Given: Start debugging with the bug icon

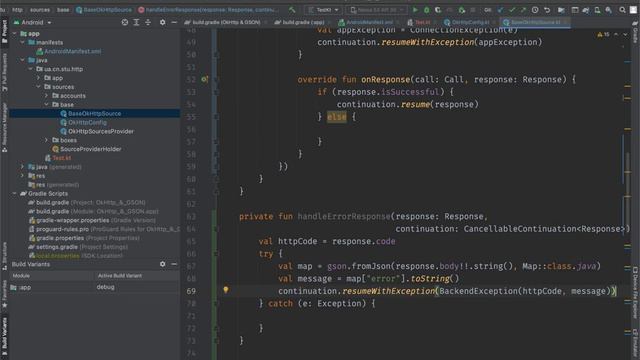Looking at the screenshot, I should 427,10.
